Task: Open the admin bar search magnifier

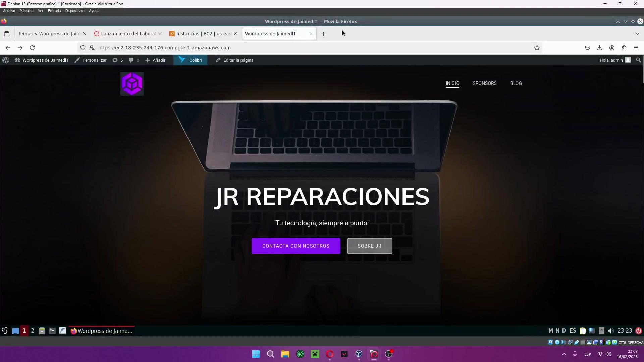Action: point(638,60)
